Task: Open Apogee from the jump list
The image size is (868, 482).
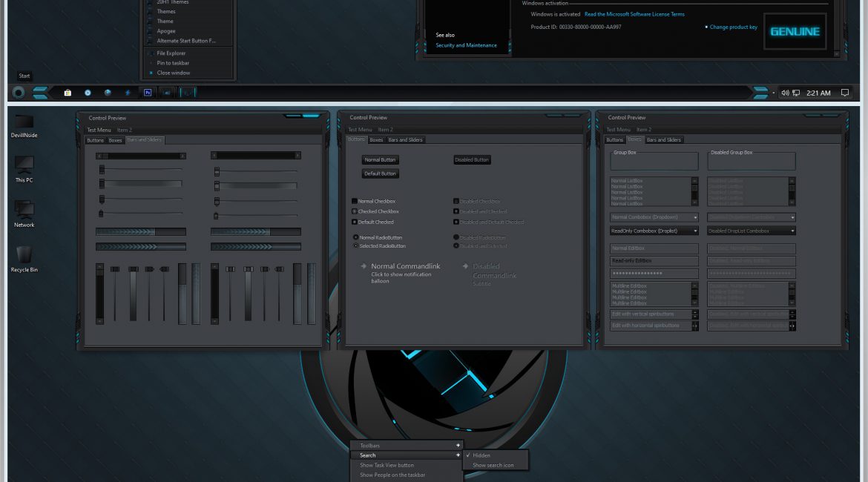Action: tap(166, 31)
